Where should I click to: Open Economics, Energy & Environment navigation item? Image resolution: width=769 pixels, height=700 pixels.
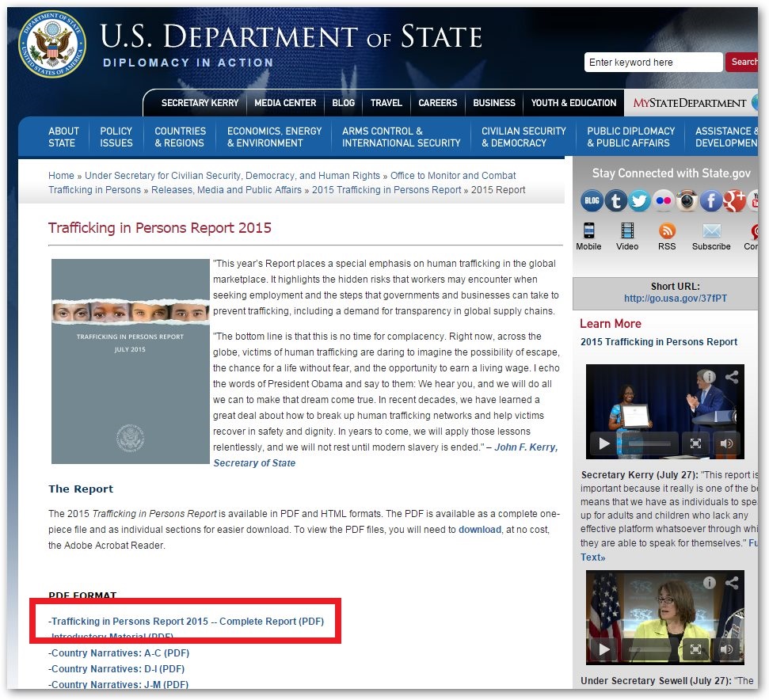[x=274, y=137]
